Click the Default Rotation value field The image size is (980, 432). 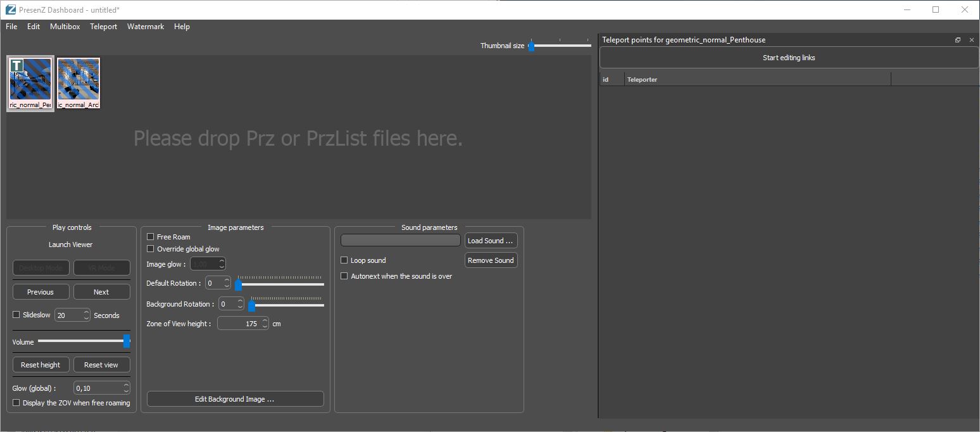coord(218,283)
